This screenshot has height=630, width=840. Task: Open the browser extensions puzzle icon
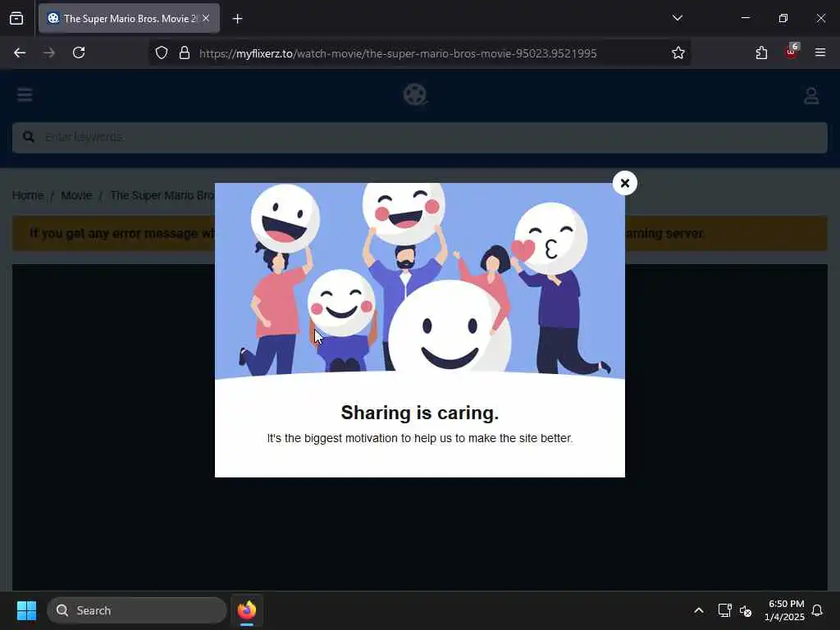pyautogui.click(x=761, y=52)
